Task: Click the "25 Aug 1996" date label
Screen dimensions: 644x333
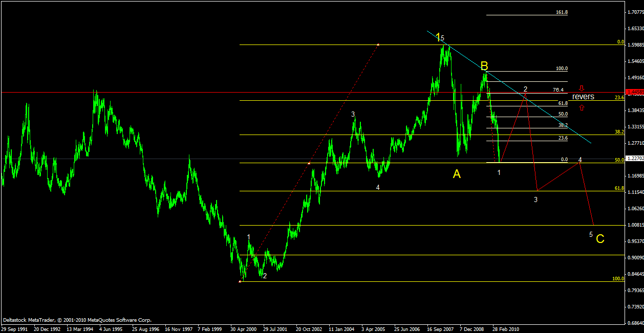Action: click(146, 329)
